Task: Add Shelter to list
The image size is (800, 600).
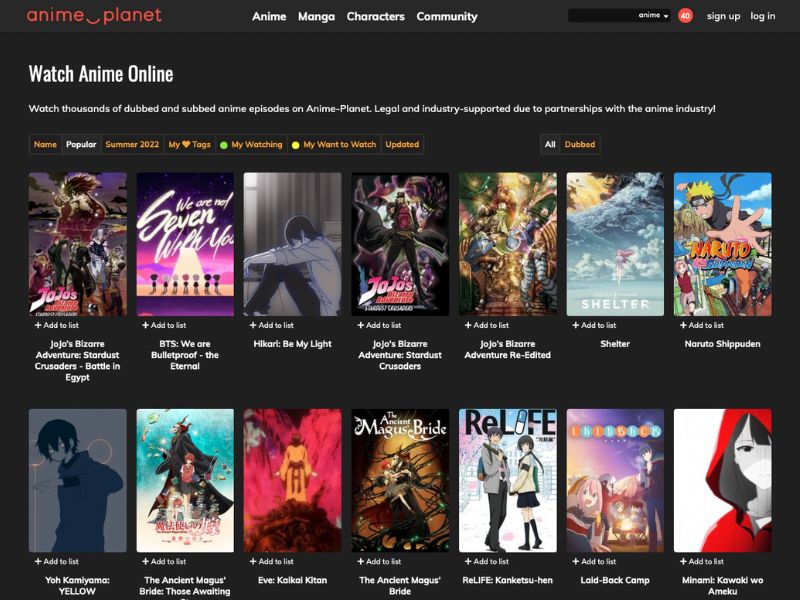Action: click(594, 325)
